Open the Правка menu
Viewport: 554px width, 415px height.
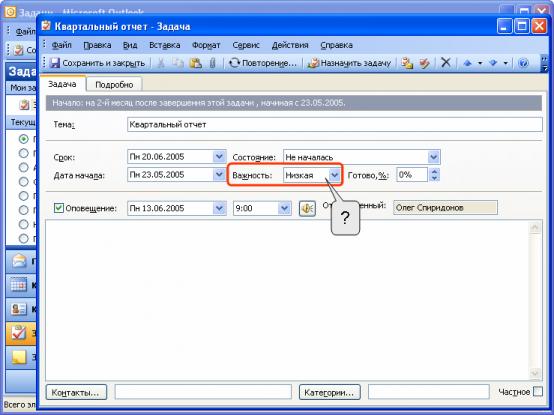[97, 45]
